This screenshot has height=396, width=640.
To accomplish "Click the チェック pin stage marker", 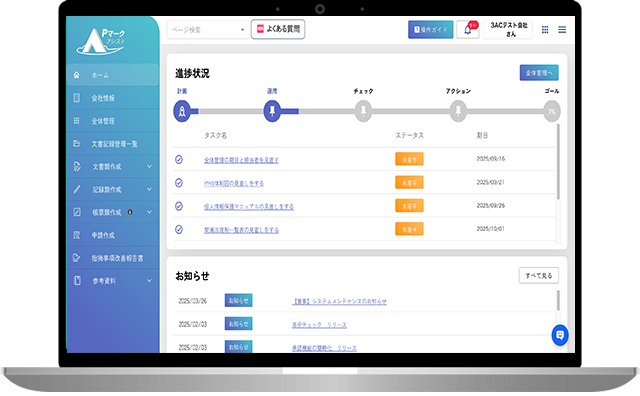I will tap(363, 111).
